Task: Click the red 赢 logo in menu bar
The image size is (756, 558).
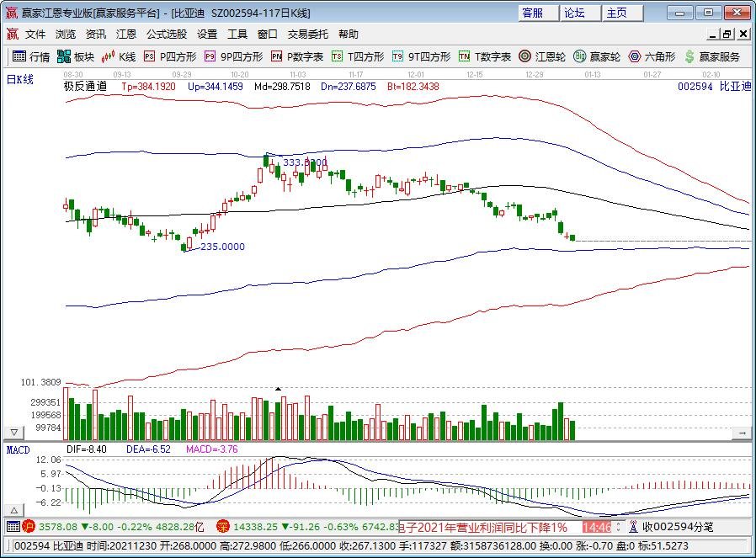Action: coord(12,34)
